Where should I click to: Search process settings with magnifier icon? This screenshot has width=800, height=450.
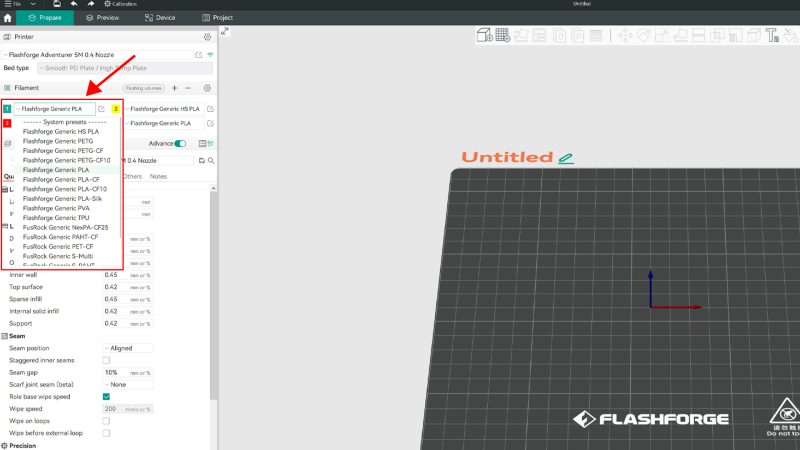pyautogui.click(x=211, y=161)
